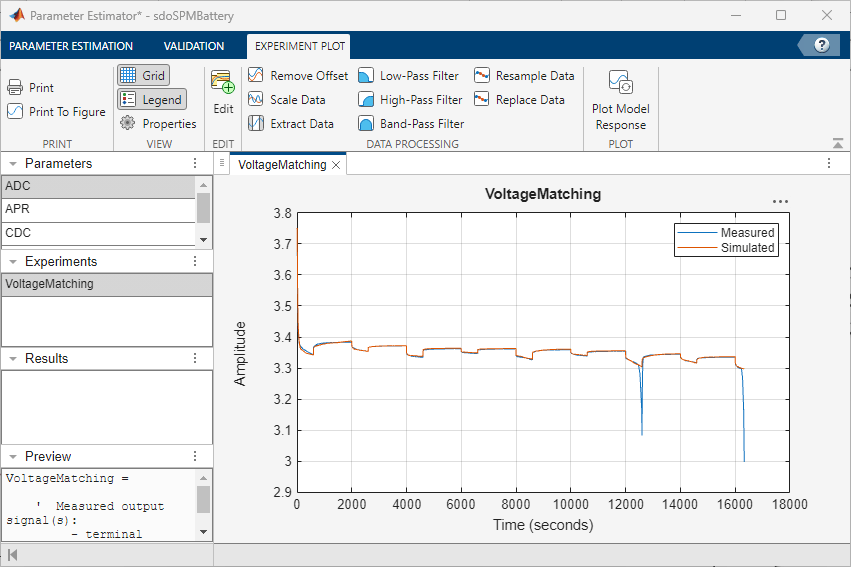The width and height of the screenshot is (851, 567).
Task: Select the ADC parameter
Action: point(98,186)
